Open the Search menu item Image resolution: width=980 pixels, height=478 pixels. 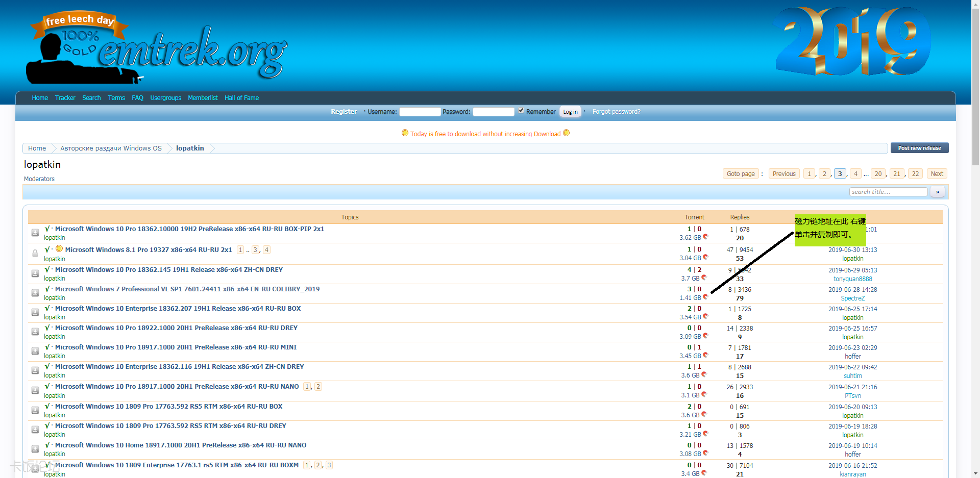point(91,98)
